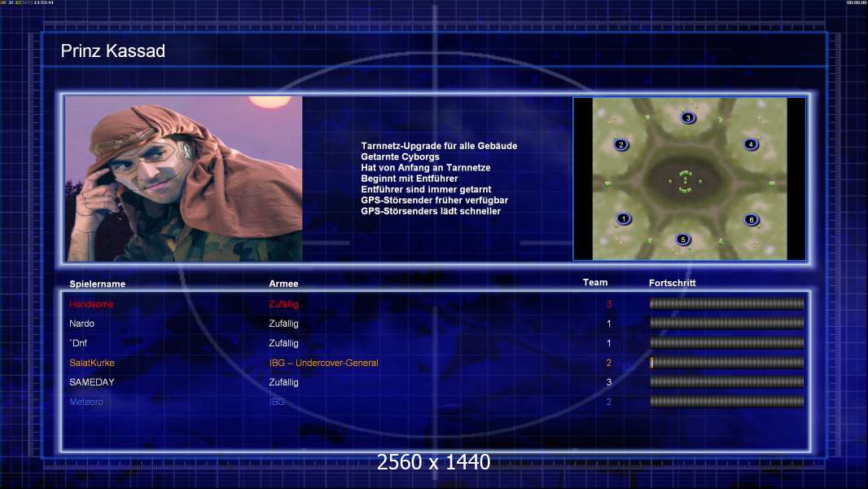868x489 pixels.
Task: Select player name `Dnf
Action: 78,343
